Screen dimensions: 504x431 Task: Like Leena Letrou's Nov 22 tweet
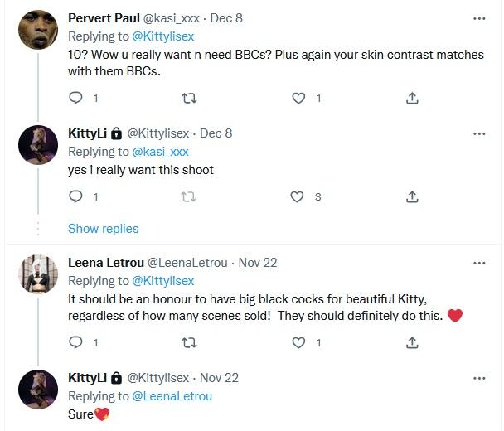click(x=299, y=342)
